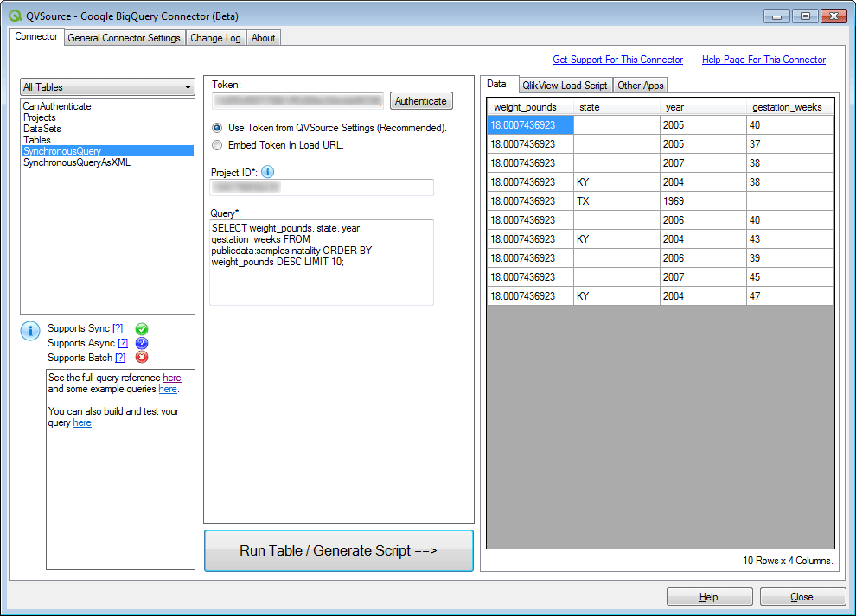
Task: Click the green Supports Sync check icon
Action: tap(142, 329)
